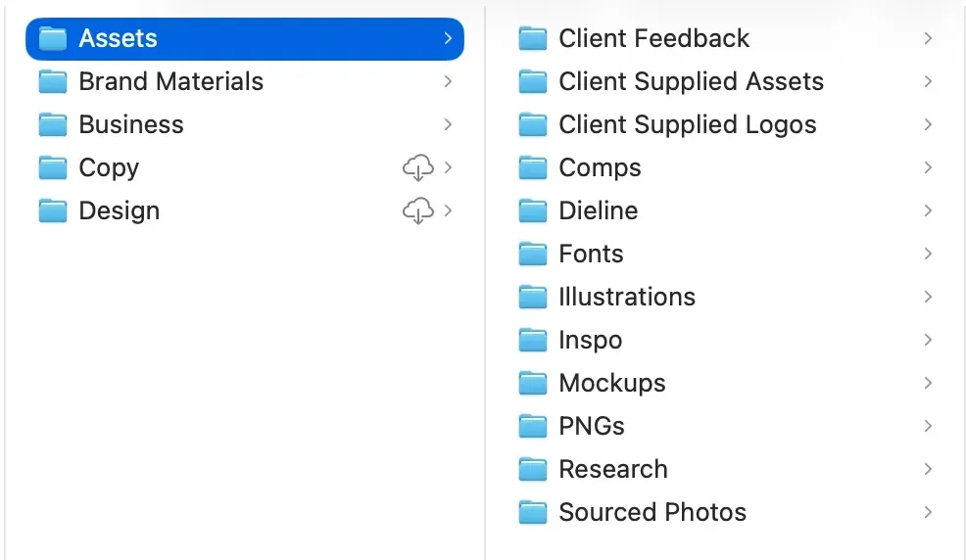
Task: Click the cloud download icon next to Copy
Action: [x=417, y=167]
